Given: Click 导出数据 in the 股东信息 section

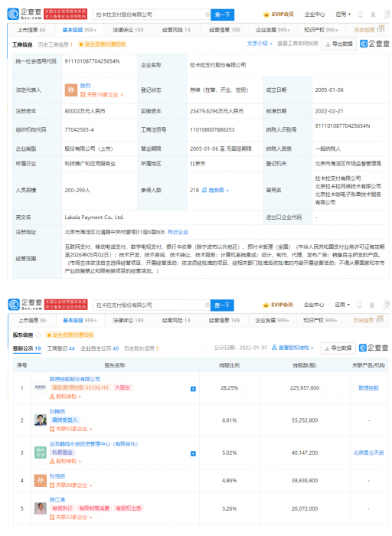Looking at the screenshot, I should click(338, 348).
